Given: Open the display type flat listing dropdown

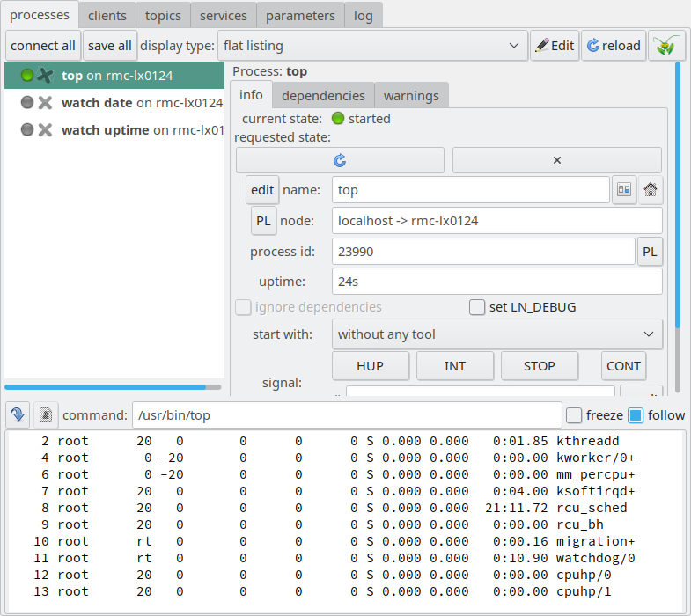Looking at the screenshot, I should pos(372,46).
